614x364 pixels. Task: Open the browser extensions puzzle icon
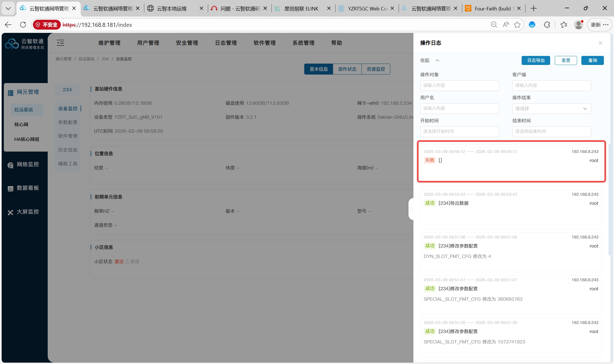[x=547, y=25]
